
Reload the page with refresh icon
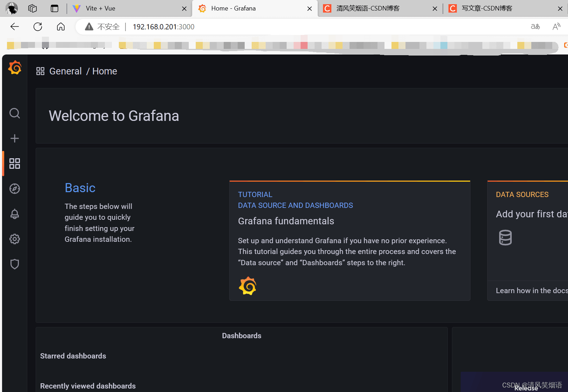[38, 27]
